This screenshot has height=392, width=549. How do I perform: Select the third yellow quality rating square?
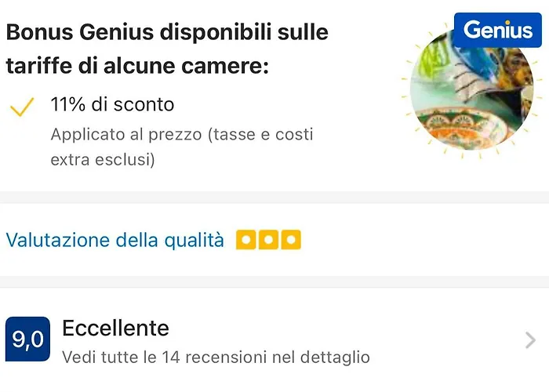tap(290, 240)
